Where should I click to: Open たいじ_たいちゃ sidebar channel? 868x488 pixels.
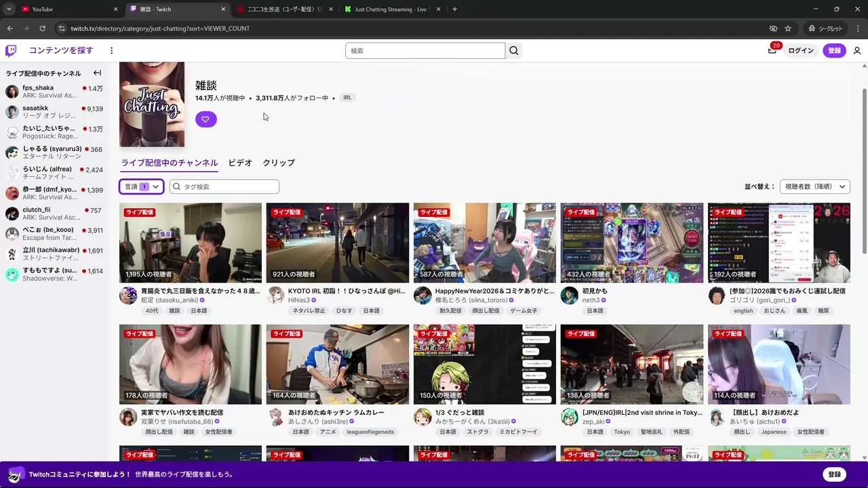coord(54,132)
